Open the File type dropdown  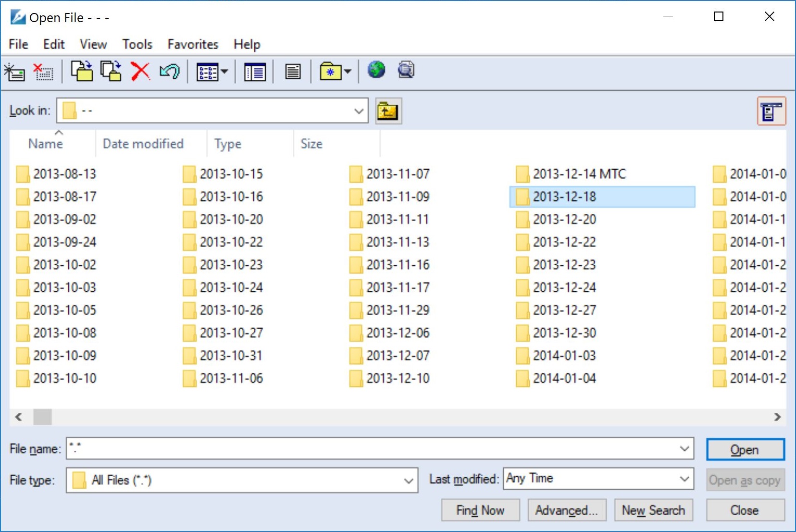coord(408,481)
